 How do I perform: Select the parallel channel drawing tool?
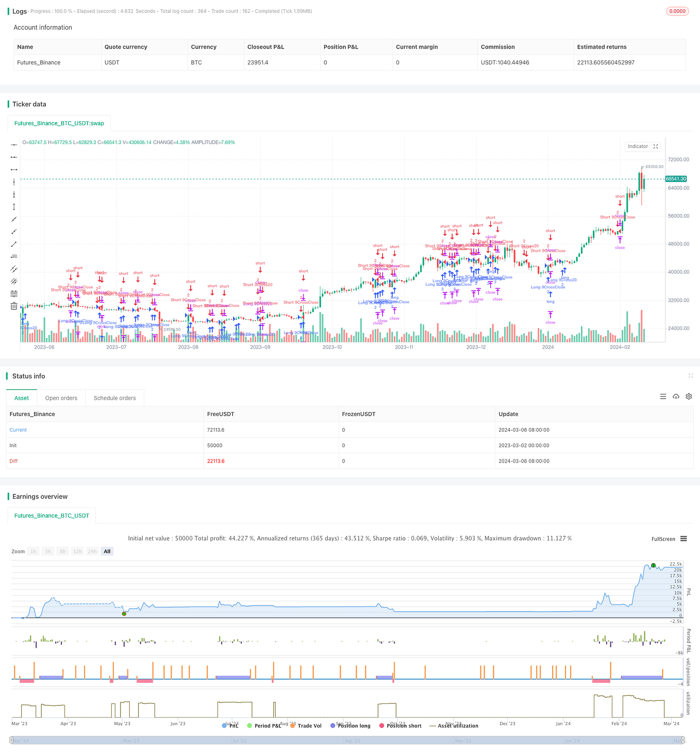(14, 269)
